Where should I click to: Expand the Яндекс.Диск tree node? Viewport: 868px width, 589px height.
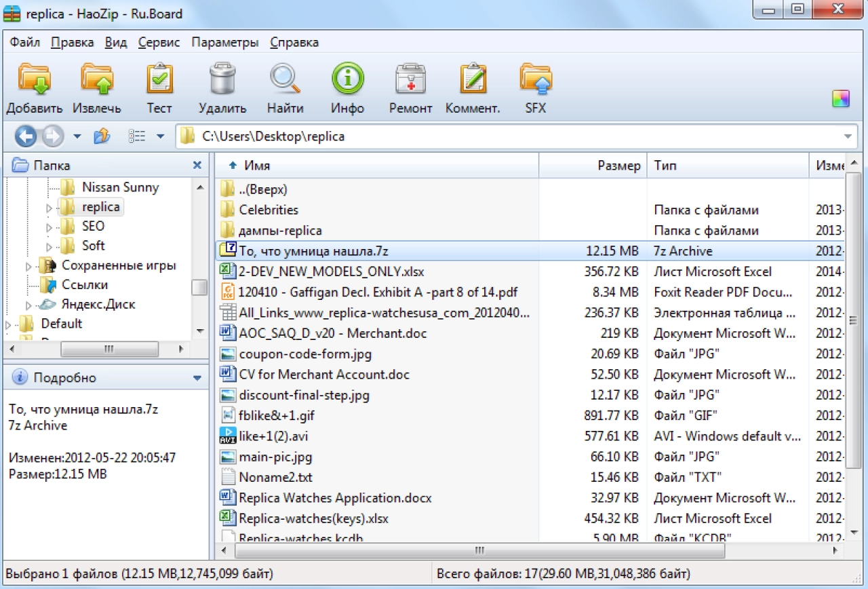tap(28, 305)
